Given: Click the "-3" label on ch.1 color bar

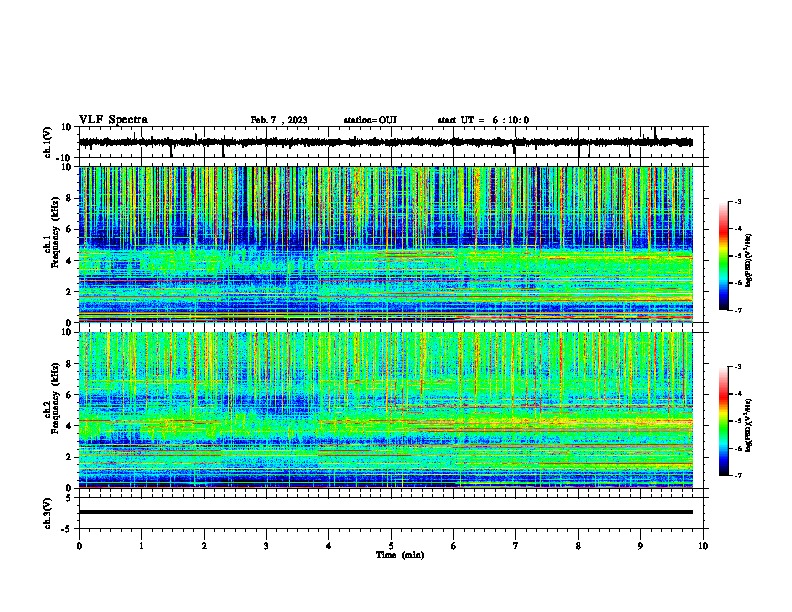Looking at the screenshot, I should tap(738, 201).
